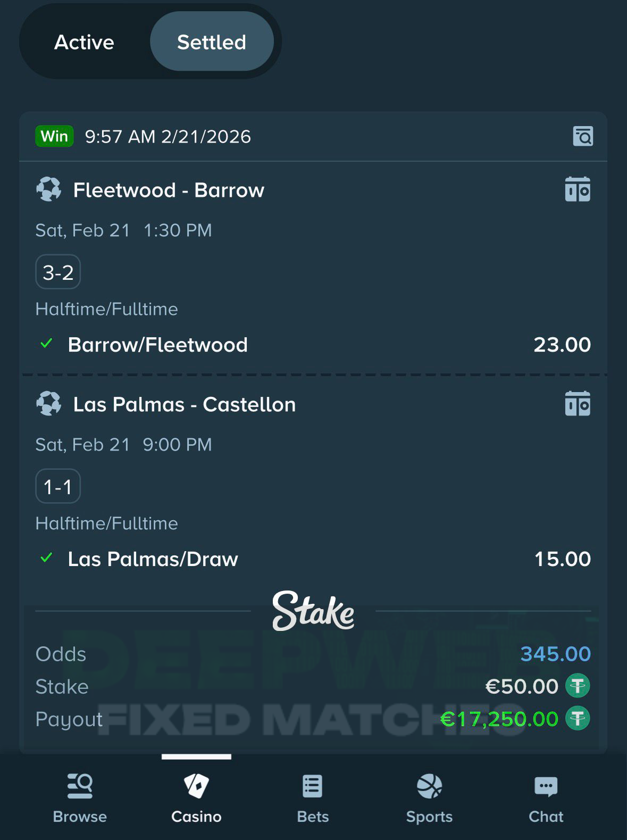Expand the 1-1 score chip for Las Palmas - Castellon
This screenshot has width=627, height=840.
57,486
